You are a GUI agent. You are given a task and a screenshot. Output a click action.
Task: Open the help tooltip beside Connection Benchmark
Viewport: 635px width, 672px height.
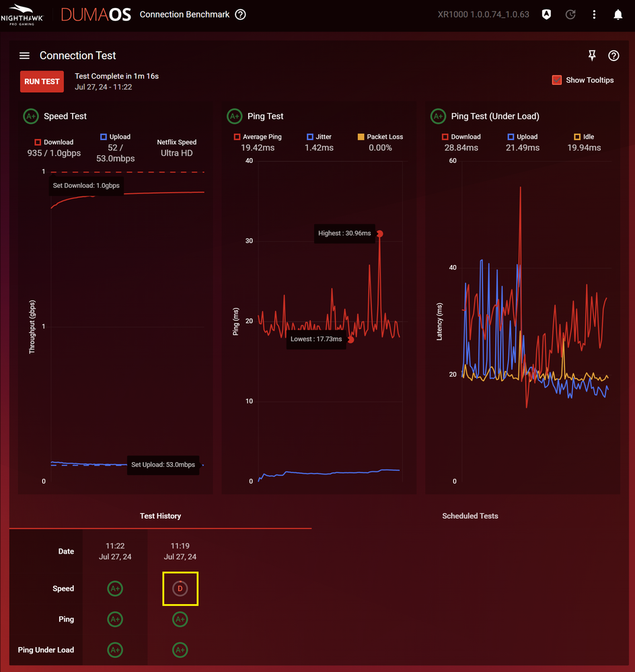[x=240, y=14]
